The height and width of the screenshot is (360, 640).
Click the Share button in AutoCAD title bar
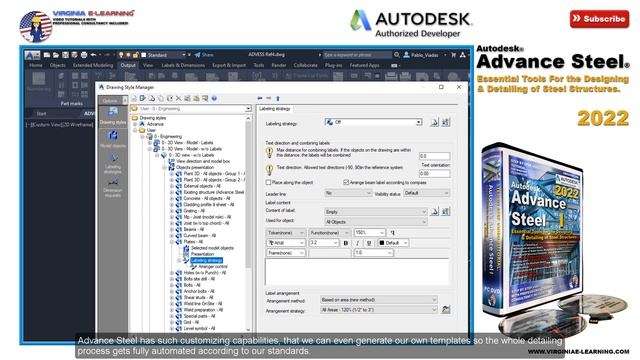(204, 55)
